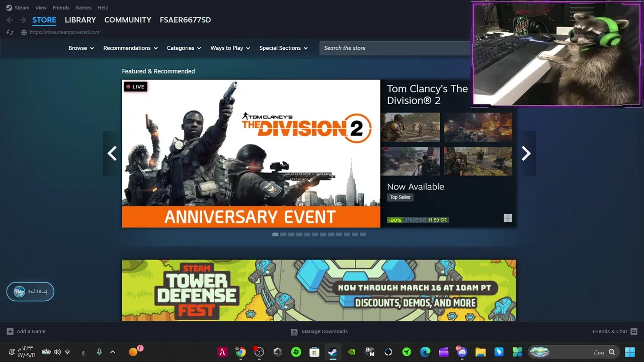Click the plus icon beside Add a Game
Viewport: 644px width, 362px height.
tap(10, 331)
